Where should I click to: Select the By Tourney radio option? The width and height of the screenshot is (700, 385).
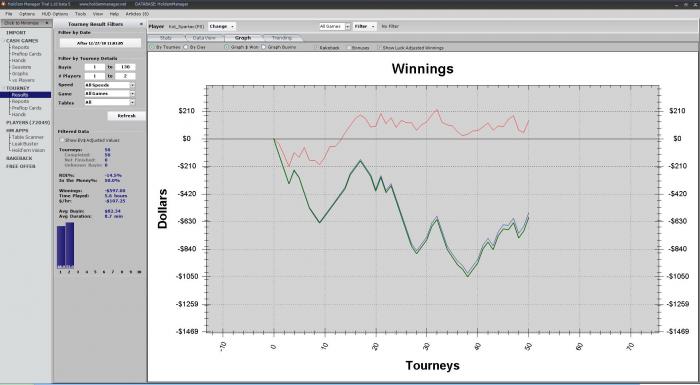[152, 47]
